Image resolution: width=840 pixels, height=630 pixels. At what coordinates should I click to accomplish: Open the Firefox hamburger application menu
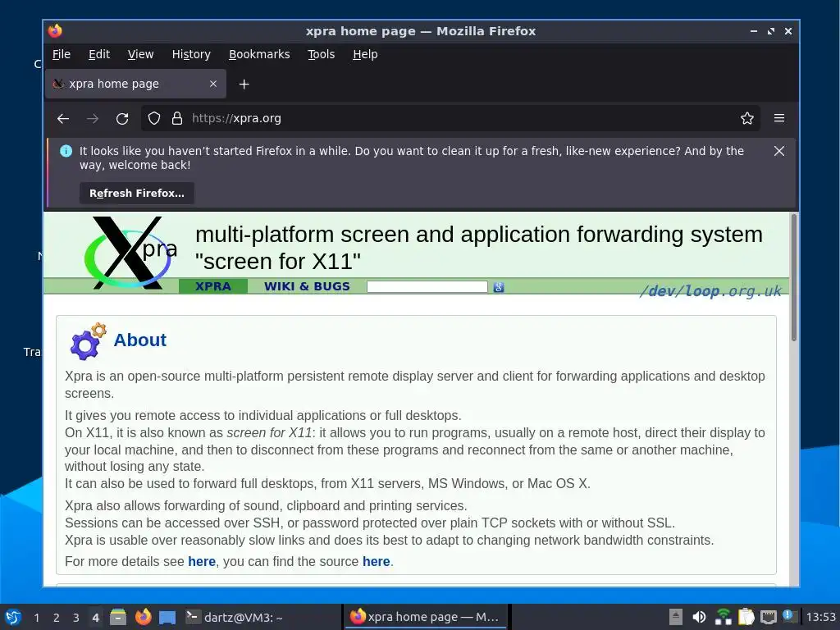pos(779,118)
